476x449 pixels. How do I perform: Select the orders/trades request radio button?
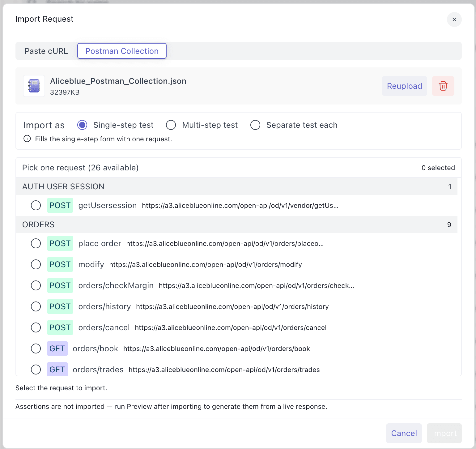36,370
